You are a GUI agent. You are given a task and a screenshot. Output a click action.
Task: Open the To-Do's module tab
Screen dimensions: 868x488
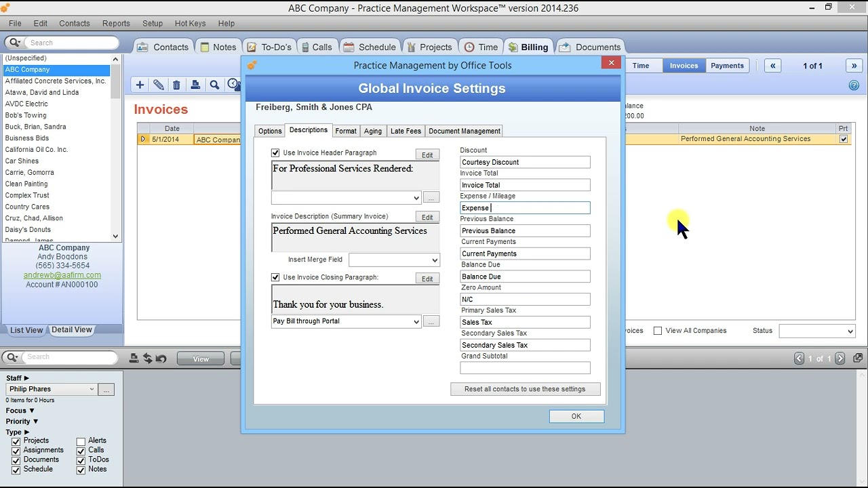click(x=269, y=47)
